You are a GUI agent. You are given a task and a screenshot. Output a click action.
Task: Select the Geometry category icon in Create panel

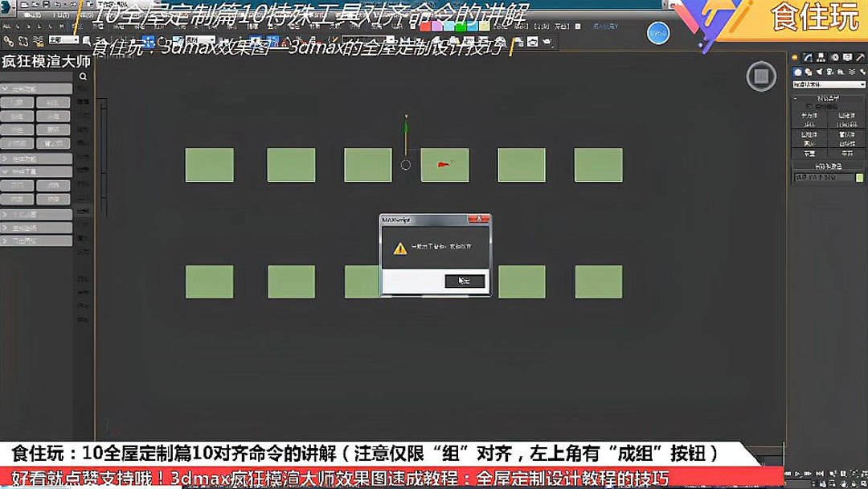coord(797,72)
